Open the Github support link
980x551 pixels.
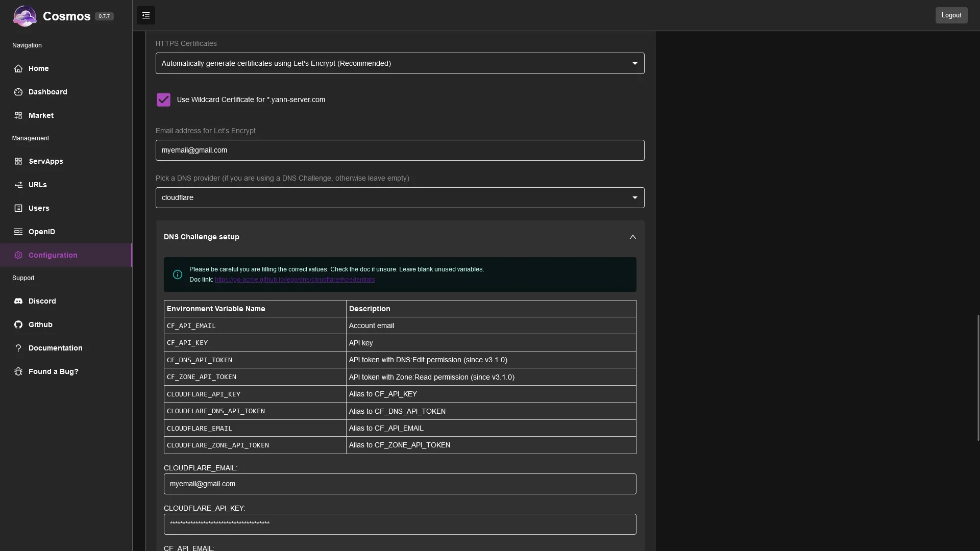coord(66,324)
